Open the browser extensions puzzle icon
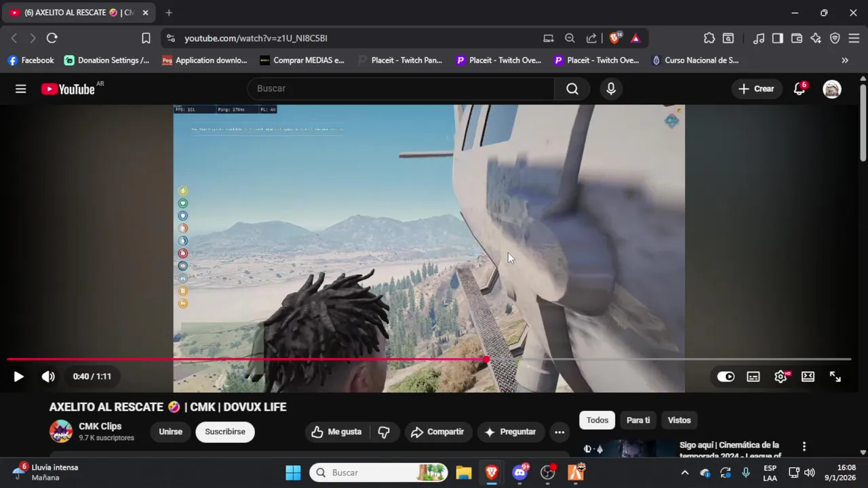The width and height of the screenshot is (868, 488). coord(709,39)
